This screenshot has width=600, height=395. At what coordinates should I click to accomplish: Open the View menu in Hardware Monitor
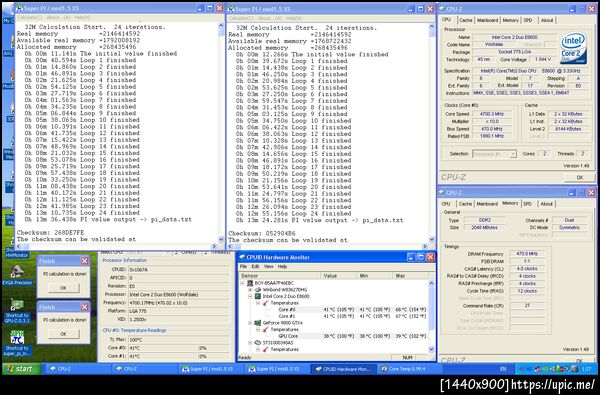269,266
